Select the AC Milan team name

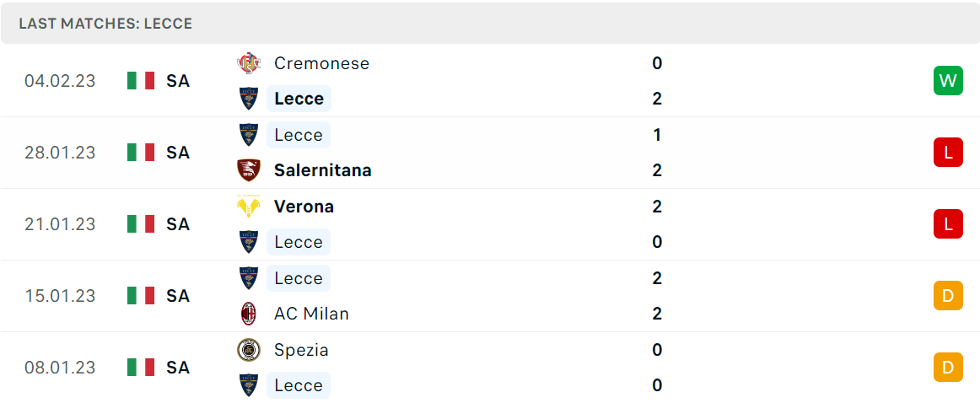(x=311, y=313)
